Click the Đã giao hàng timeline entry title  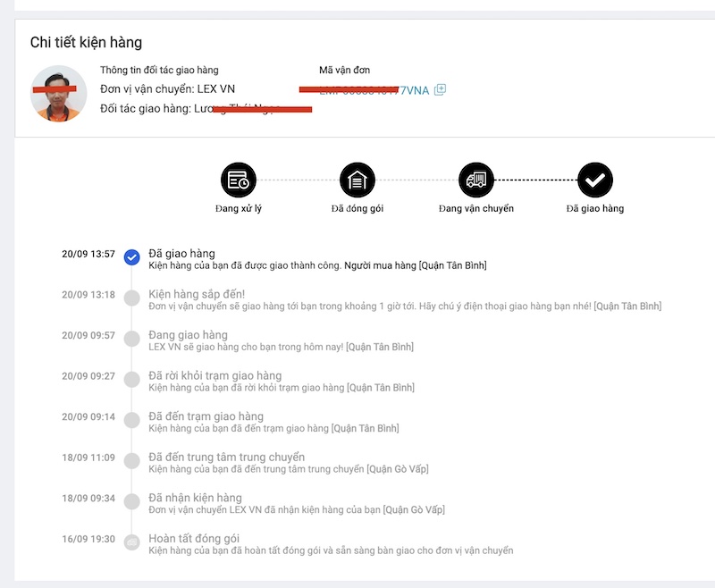(x=181, y=254)
